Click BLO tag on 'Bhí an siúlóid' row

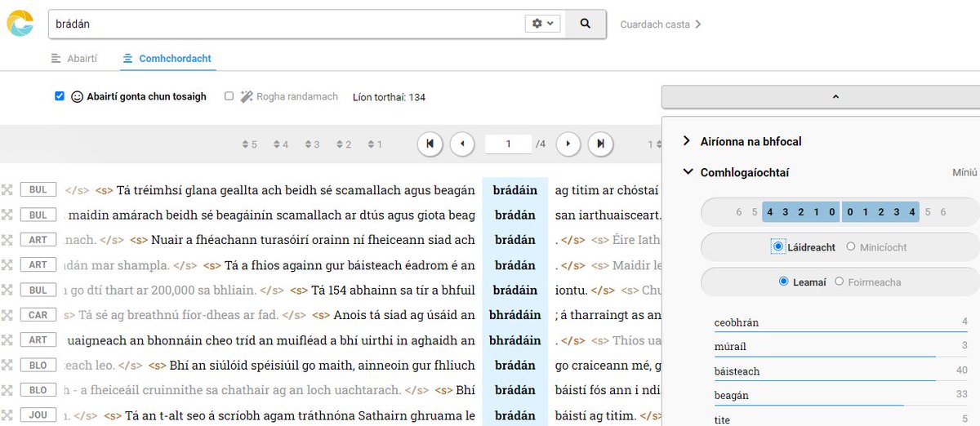pyautogui.click(x=38, y=366)
